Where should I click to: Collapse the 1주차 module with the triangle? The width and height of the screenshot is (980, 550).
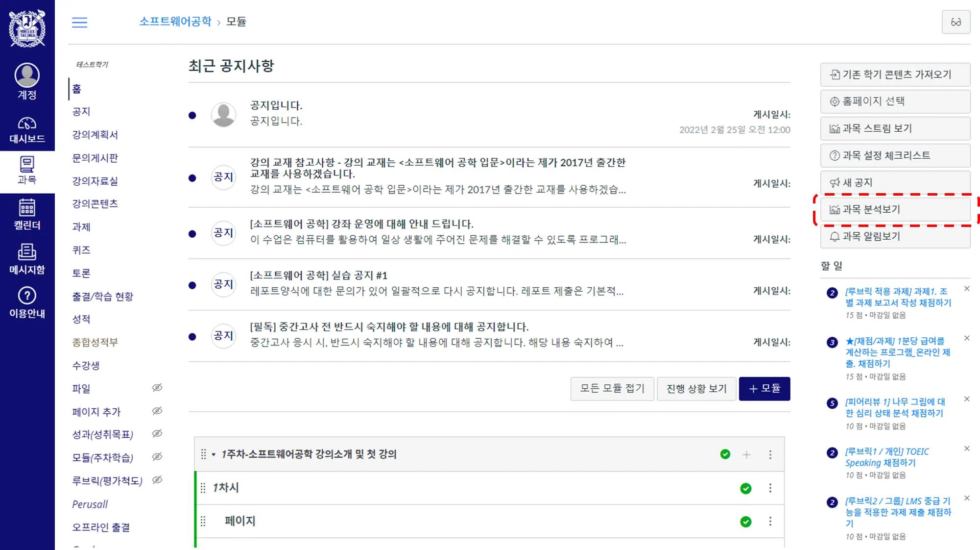click(214, 454)
